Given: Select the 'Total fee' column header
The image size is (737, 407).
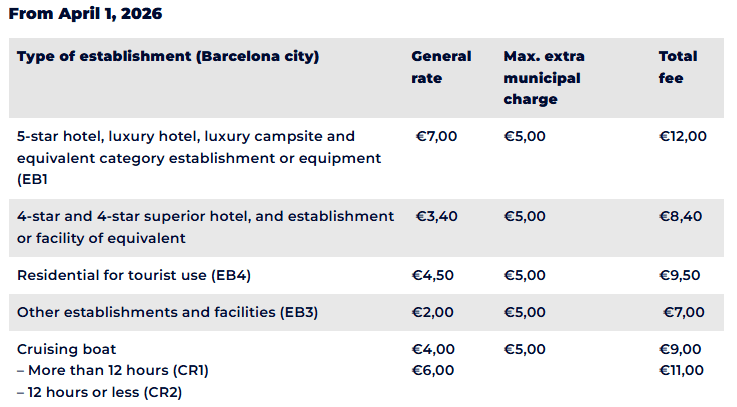Looking at the screenshot, I should [x=678, y=67].
